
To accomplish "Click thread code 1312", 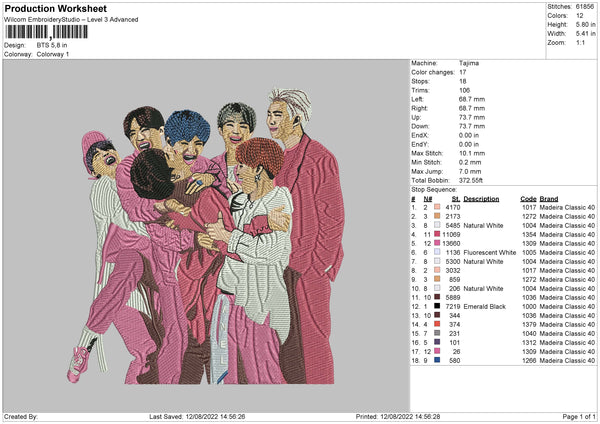I will coord(529,342).
